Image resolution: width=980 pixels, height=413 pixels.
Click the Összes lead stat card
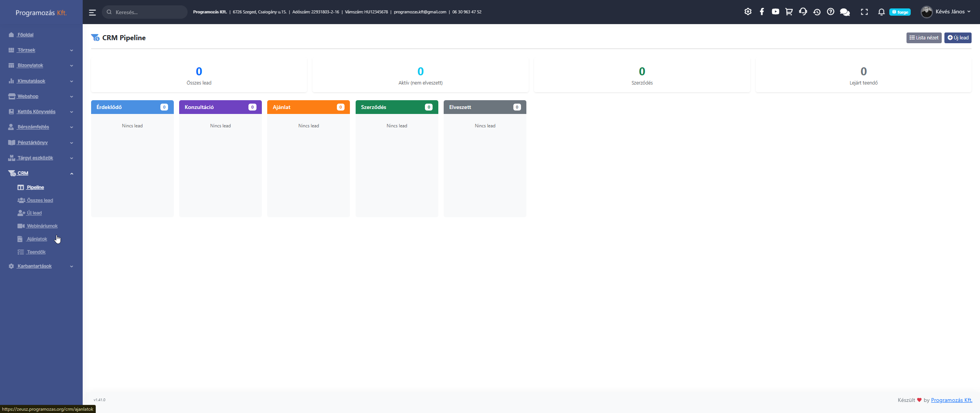(199, 75)
